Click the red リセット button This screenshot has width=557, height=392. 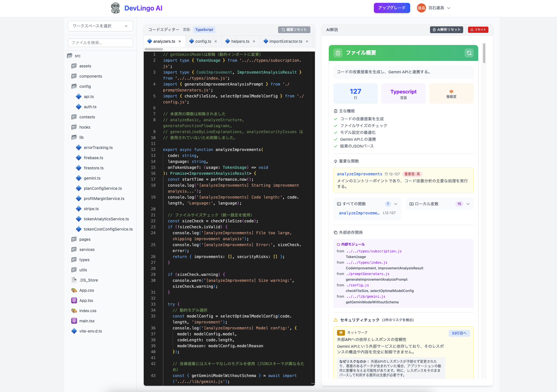click(x=478, y=29)
